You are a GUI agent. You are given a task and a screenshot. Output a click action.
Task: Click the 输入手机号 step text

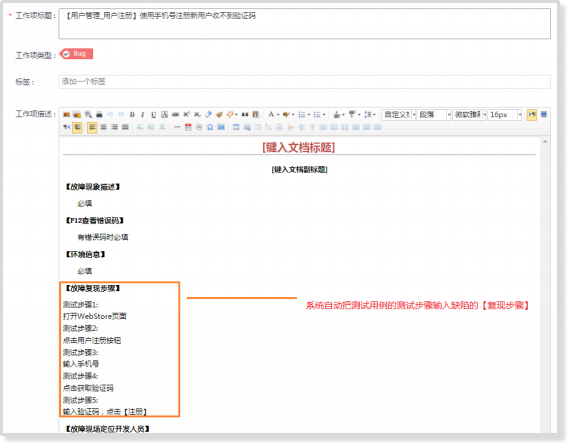pos(81,364)
